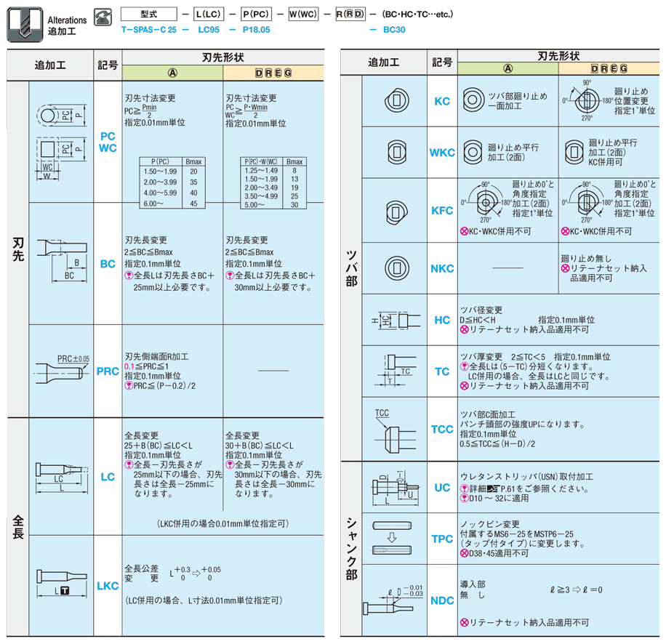
Task: Select the P(PC) field box
Action: click(x=257, y=14)
